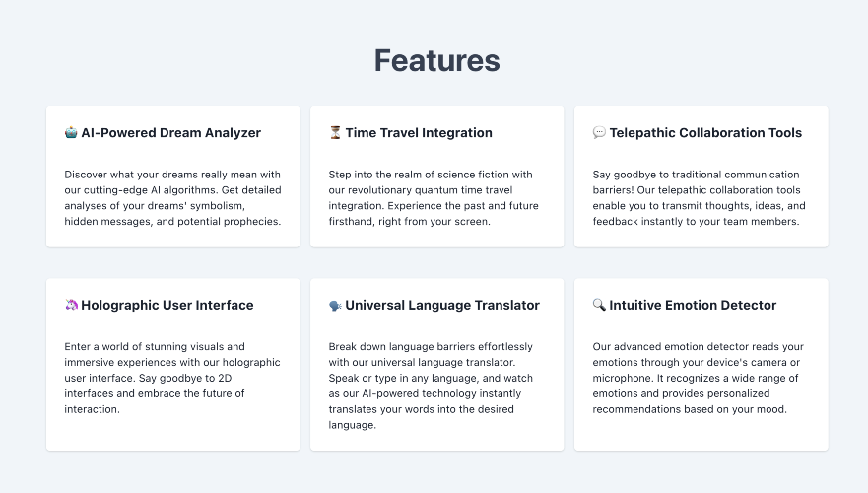Click the hourglass icon beside Time Travel Integration

pos(335,133)
